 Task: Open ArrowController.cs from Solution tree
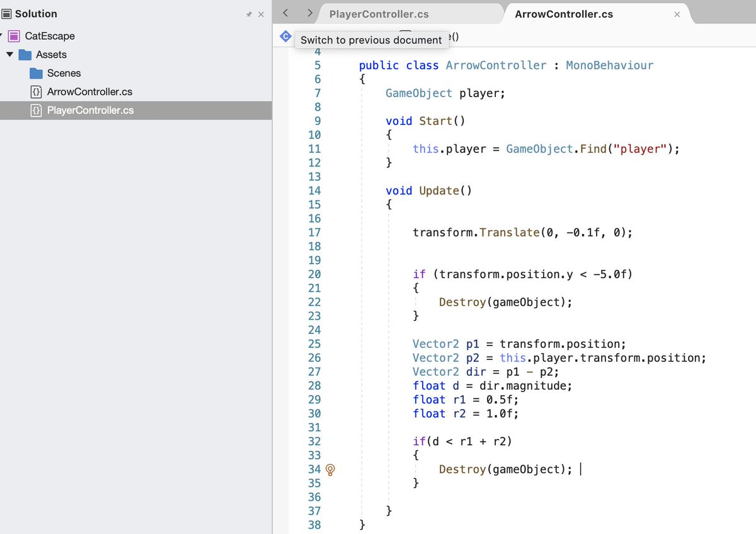tap(89, 92)
